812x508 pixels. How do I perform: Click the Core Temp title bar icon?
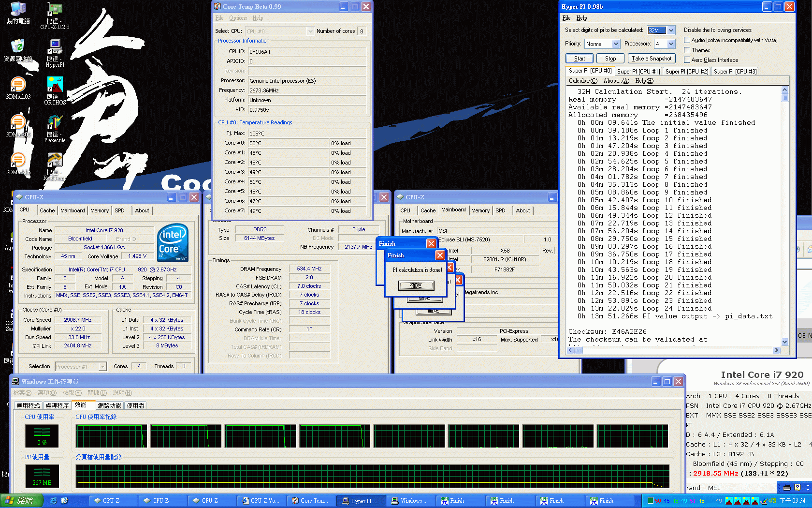tap(217, 6)
